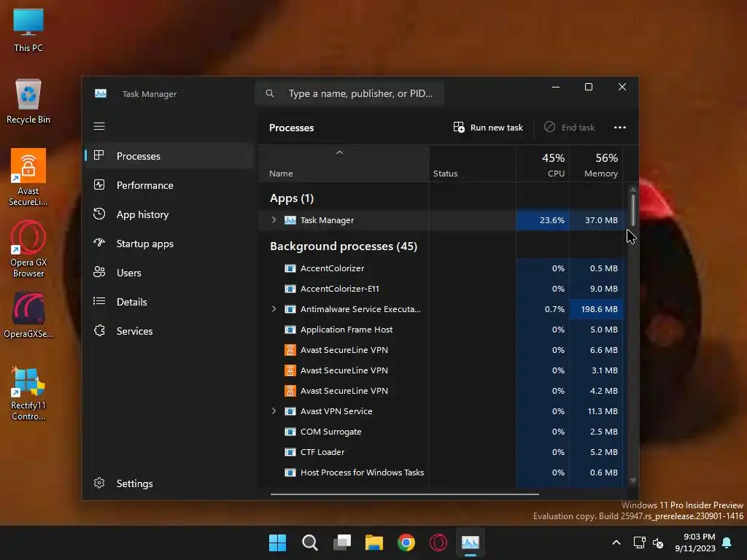Click the Task Manager icon in the Apps list
The image size is (747, 560).
[290, 220]
